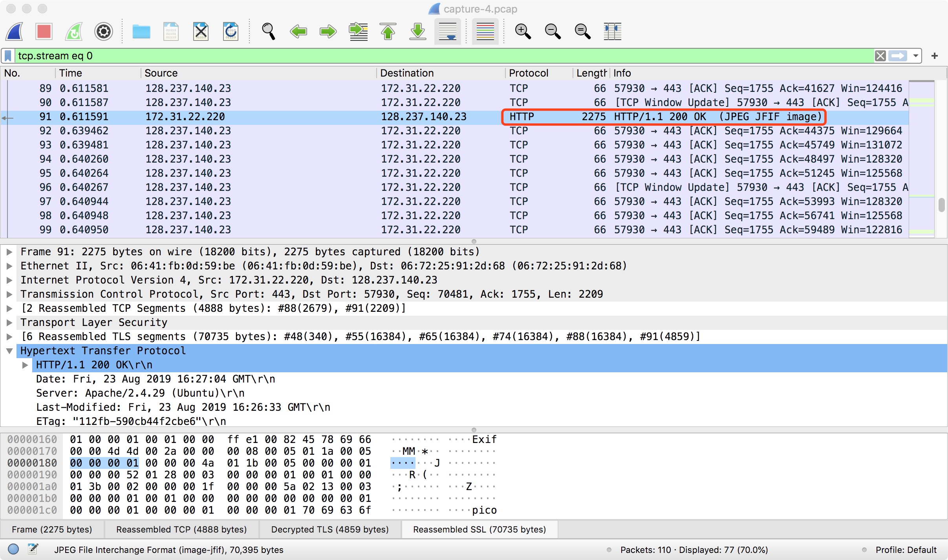
Task: Click in the display filter text field
Action: (444, 56)
